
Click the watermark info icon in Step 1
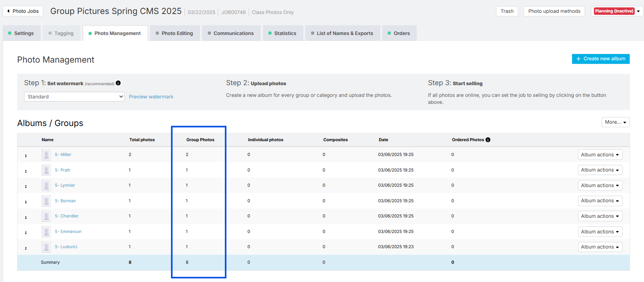click(x=118, y=83)
